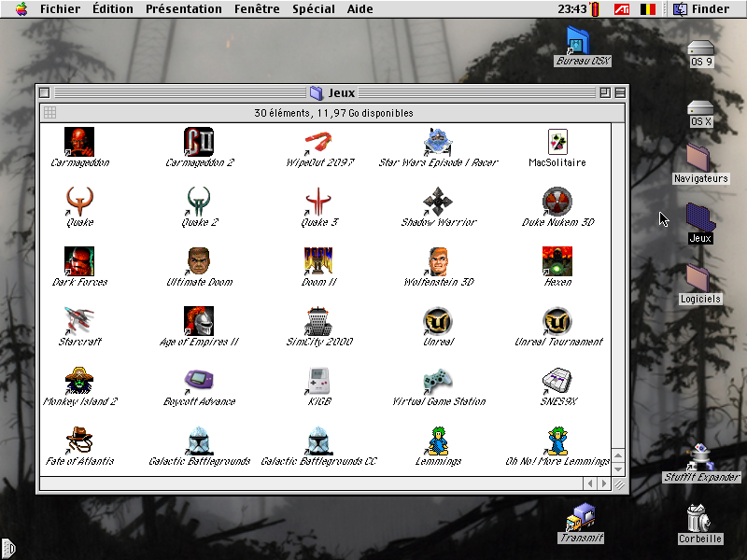747x560 pixels.
Task: Select the Carmageddon 2 icon
Action: 199,142
